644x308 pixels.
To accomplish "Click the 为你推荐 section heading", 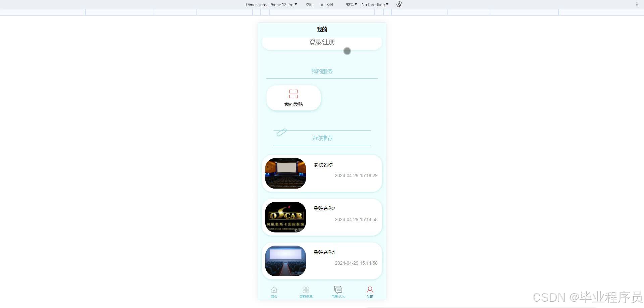I will [322, 138].
